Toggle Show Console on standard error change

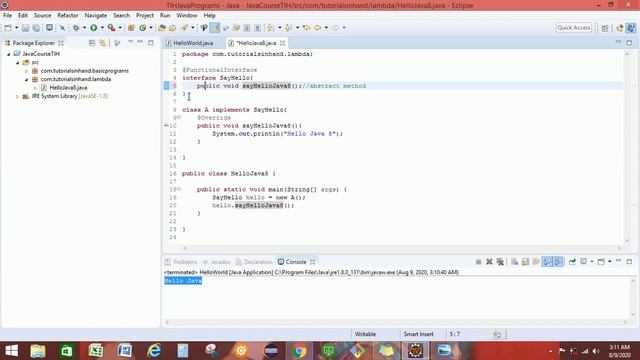(558, 262)
